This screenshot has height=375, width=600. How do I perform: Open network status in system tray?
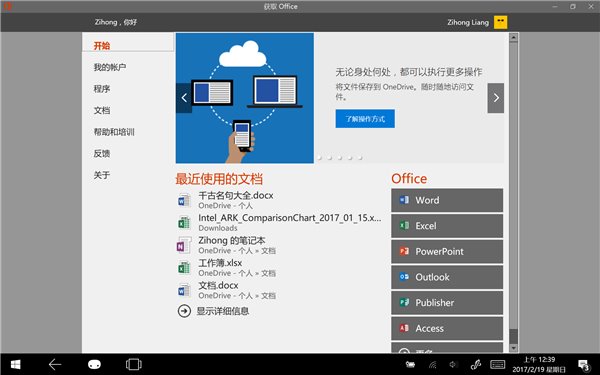coord(432,365)
